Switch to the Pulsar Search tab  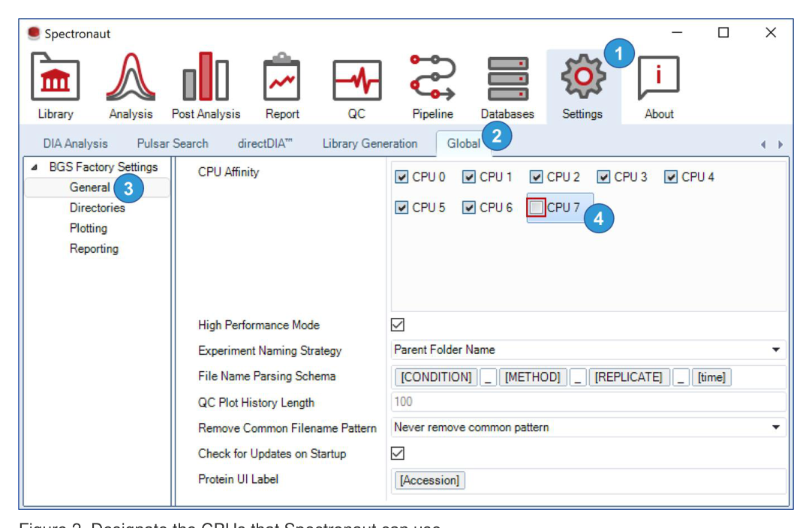point(173,143)
